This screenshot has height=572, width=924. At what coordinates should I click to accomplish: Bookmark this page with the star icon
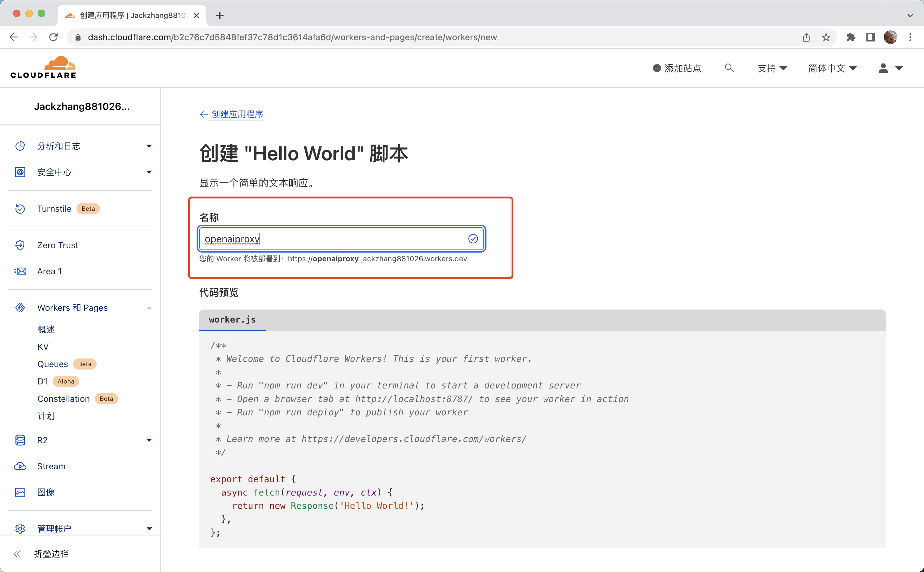[826, 37]
